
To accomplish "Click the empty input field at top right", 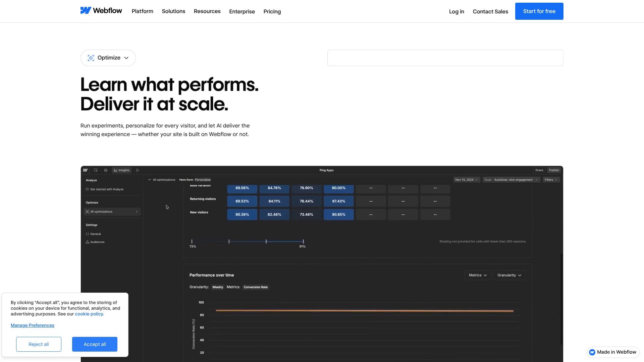I will (445, 58).
